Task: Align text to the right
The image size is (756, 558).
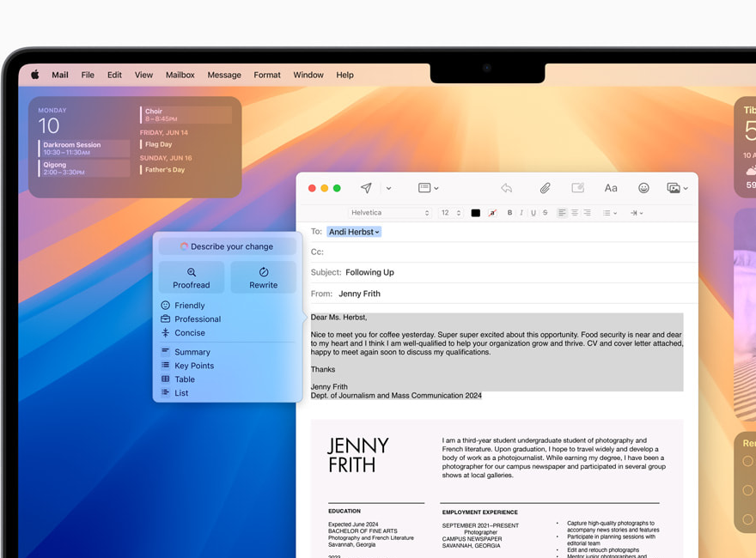Action: pyautogui.click(x=587, y=213)
